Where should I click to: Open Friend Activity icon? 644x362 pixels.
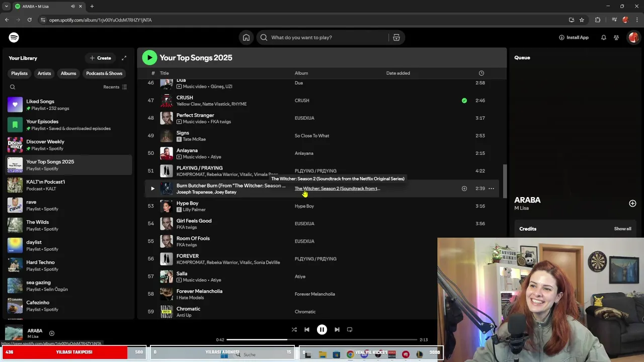pyautogui.click(x=616, y=37)
